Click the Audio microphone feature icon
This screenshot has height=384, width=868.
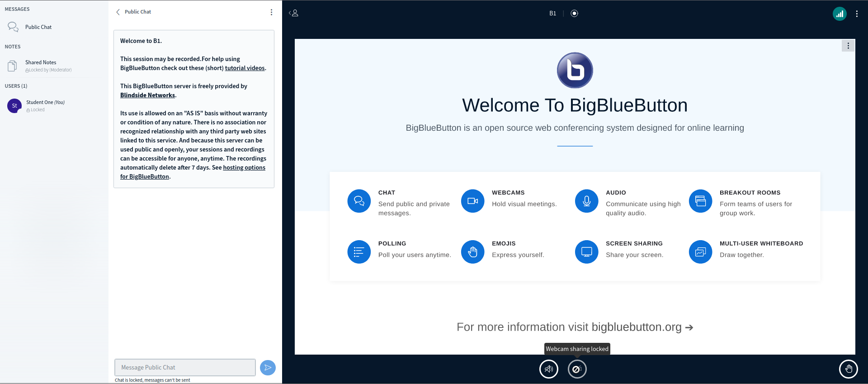pos(586,201)
